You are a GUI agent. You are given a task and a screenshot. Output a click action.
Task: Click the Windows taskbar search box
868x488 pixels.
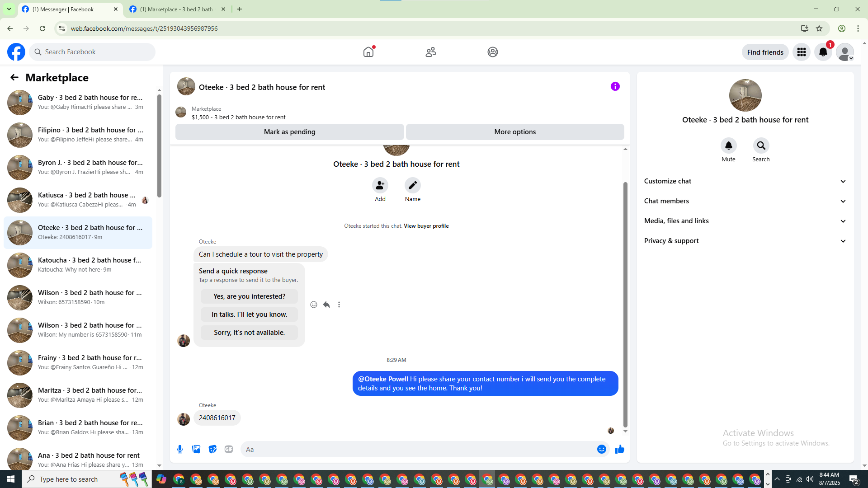pos(86,479)
